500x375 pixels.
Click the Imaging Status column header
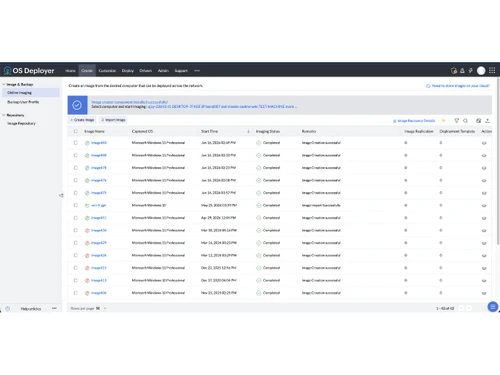268,131
